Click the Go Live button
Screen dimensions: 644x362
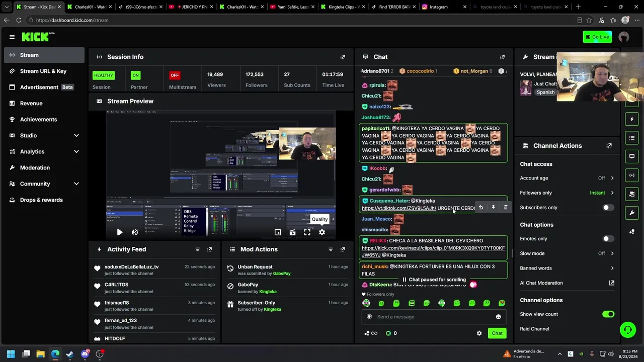pos(597,37)
